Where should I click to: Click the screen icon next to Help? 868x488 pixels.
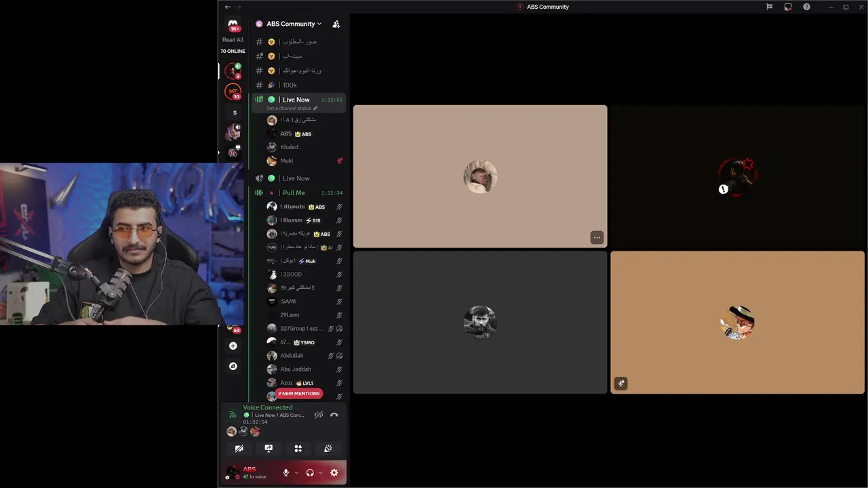pos(788,7)
